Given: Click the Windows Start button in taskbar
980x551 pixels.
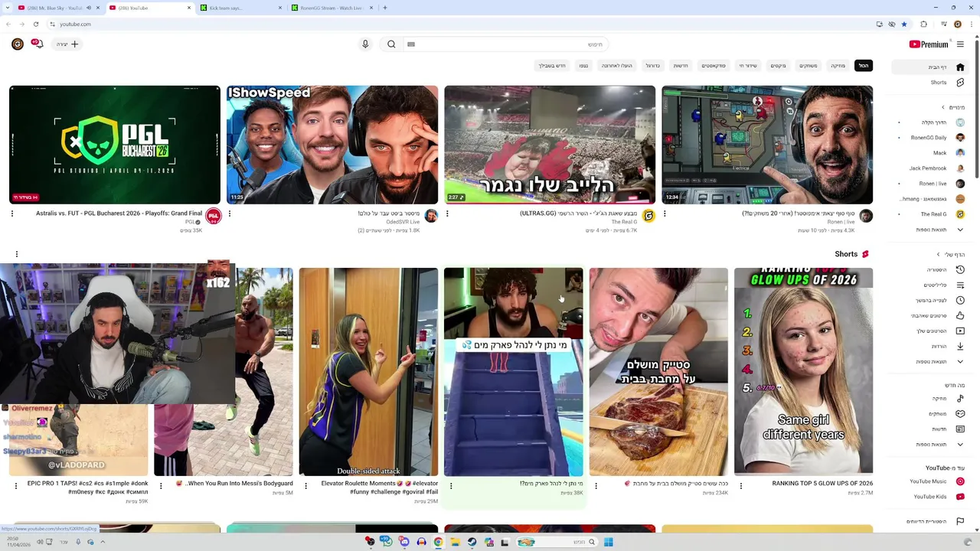Looking at the screenshot, I should pyautogui.click(x=608, y=542).
